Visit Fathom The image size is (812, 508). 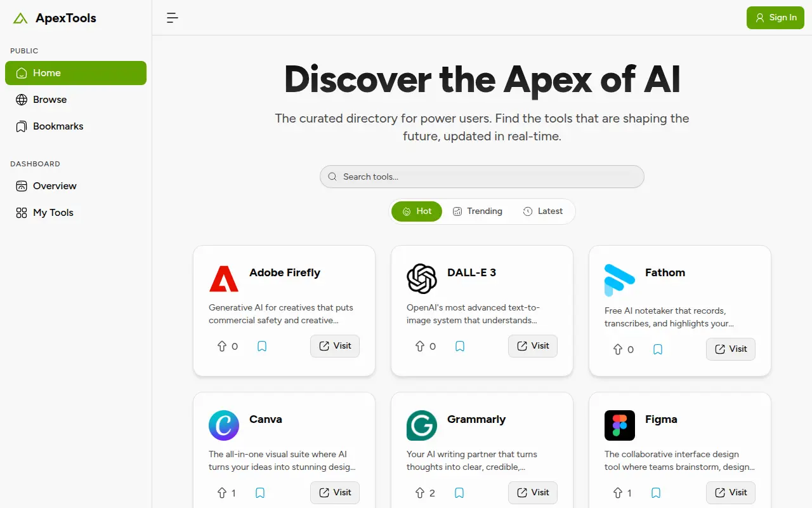(x=731, y=349)
